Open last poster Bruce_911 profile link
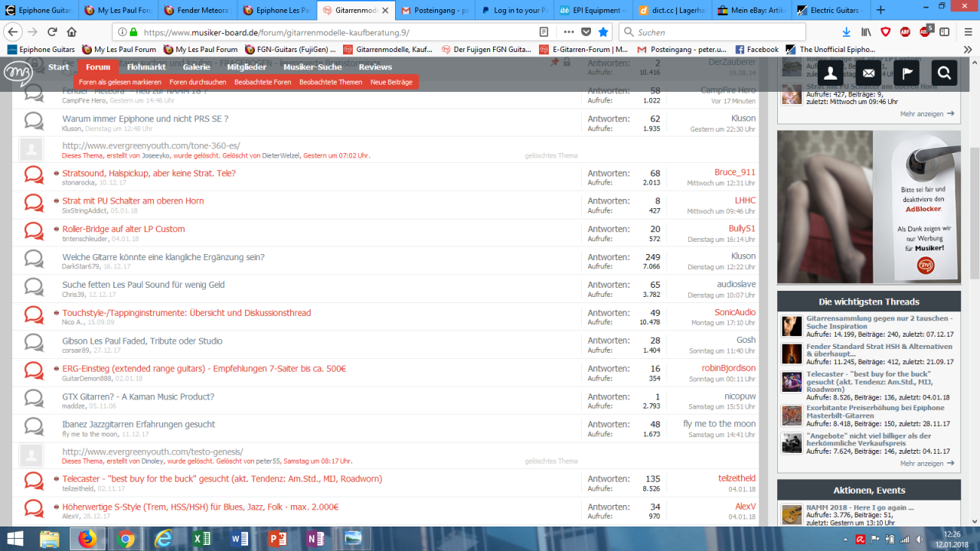This screenshot has width=980, height=551. coord(735,172)
